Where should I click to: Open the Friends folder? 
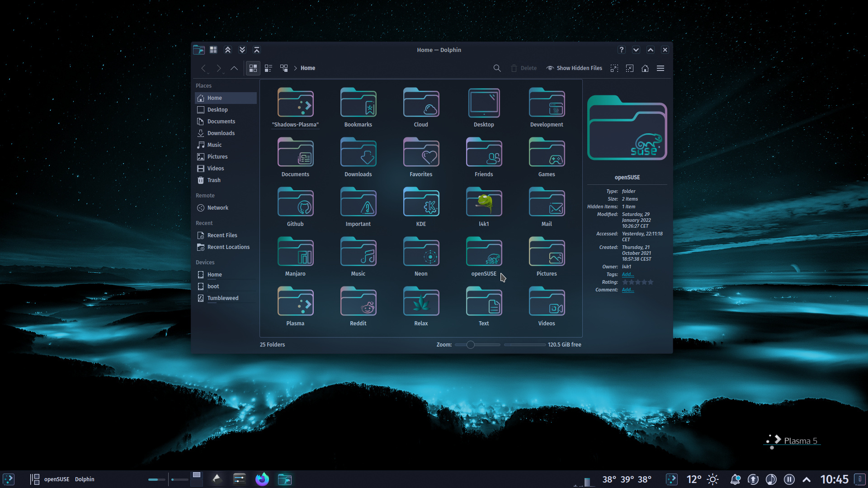coord(484,157)
